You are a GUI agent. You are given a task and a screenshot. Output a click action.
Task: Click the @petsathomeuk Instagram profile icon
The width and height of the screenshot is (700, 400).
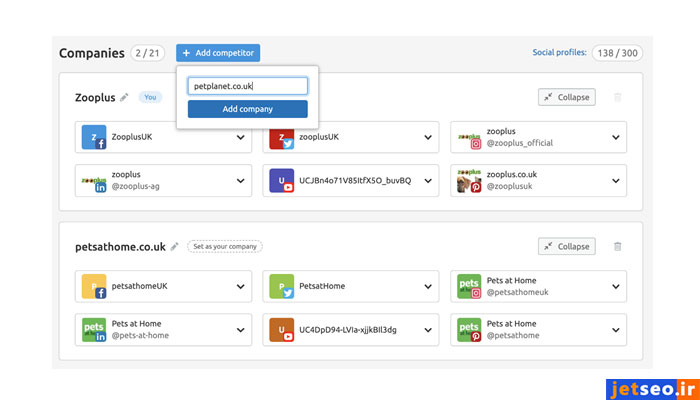pos(469,286)
